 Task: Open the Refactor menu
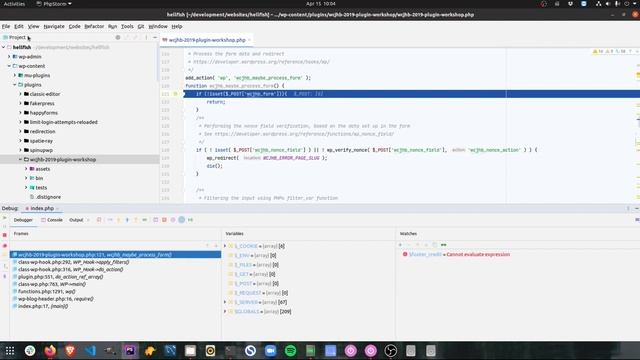click(x=94, y=27)
